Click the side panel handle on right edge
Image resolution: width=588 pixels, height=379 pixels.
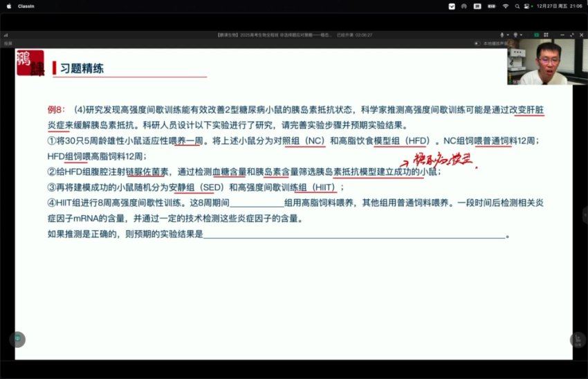(585, 215)
